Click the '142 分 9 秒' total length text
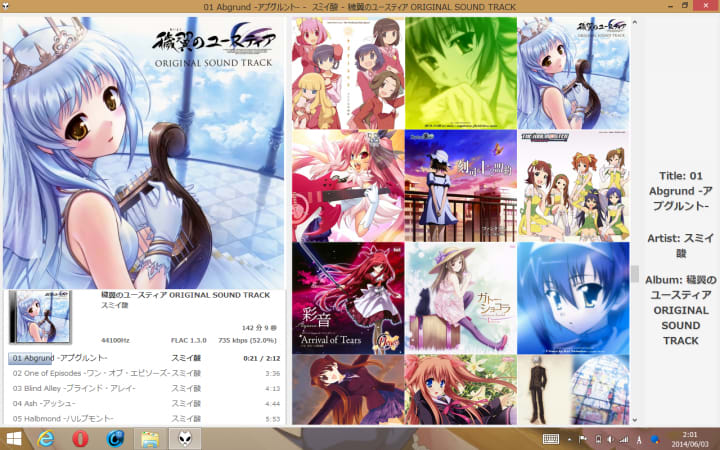 (259, 327)
